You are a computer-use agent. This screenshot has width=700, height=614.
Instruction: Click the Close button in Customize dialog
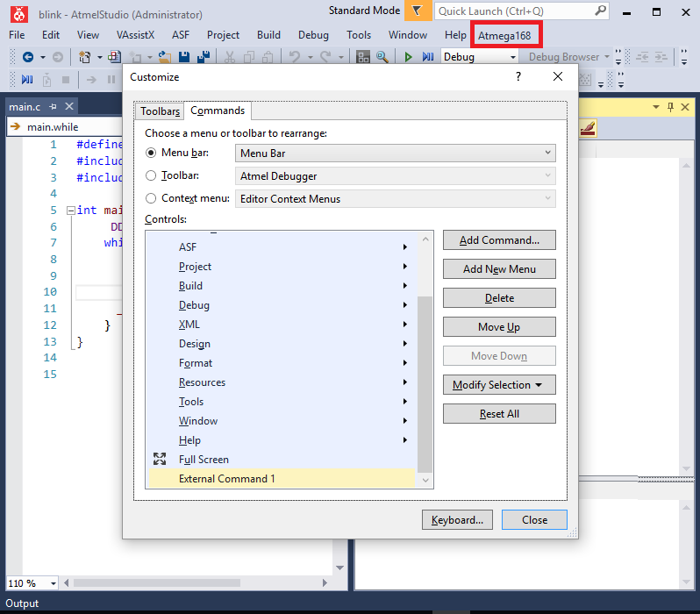tap(534, 520)
